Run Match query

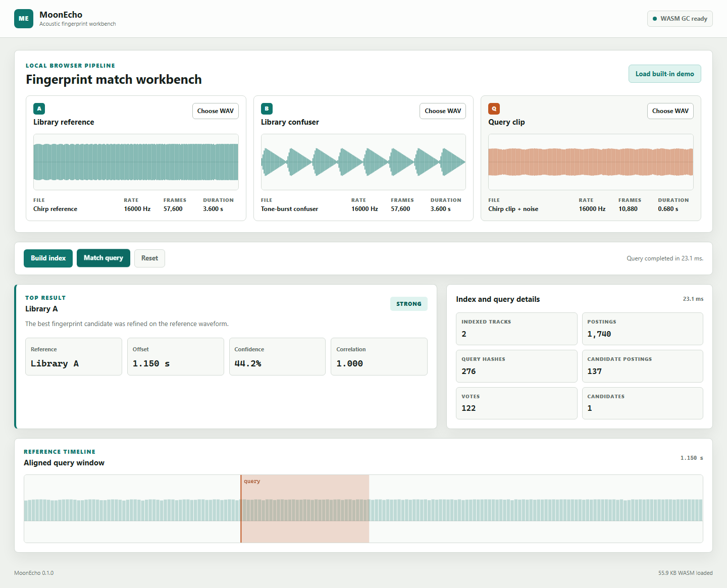click(103, 258)
